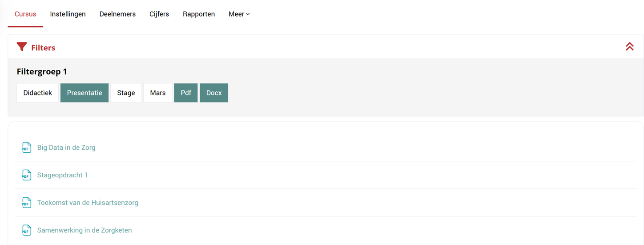Click the Filters heading text
Viewport: 644px width, 245px height.
tap(43, 48)
